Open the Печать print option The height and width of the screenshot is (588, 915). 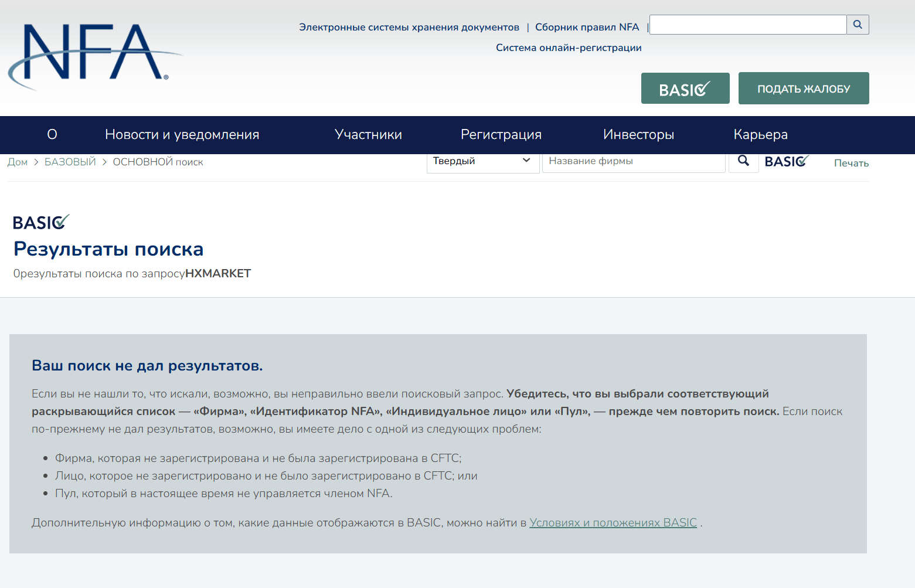[x=851, y=163]
